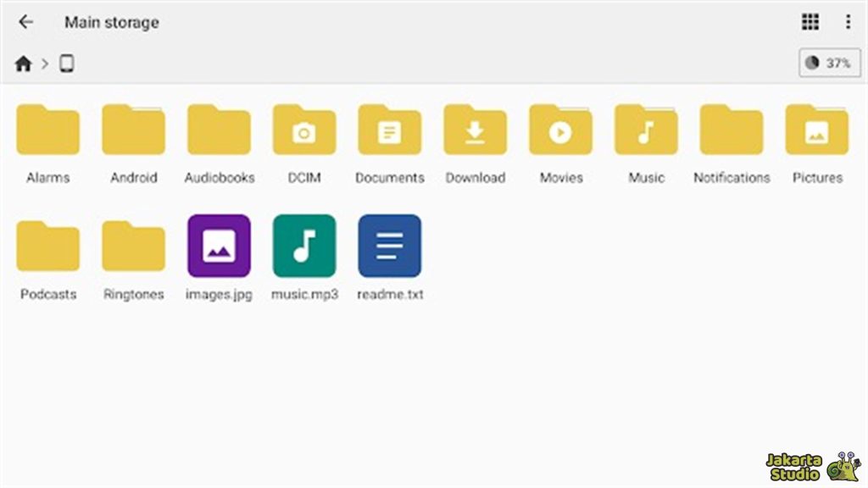The width and height of the screenshot is (868, 488).
Task: Open the Ringtones folder
Action: coord(133,245)
